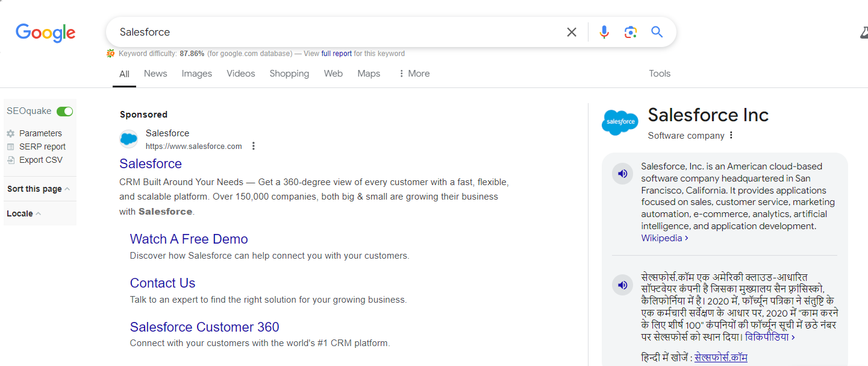This screenshot has width=868, height=366.
Task: Open Google Lens image search
Action: [631, 32]
